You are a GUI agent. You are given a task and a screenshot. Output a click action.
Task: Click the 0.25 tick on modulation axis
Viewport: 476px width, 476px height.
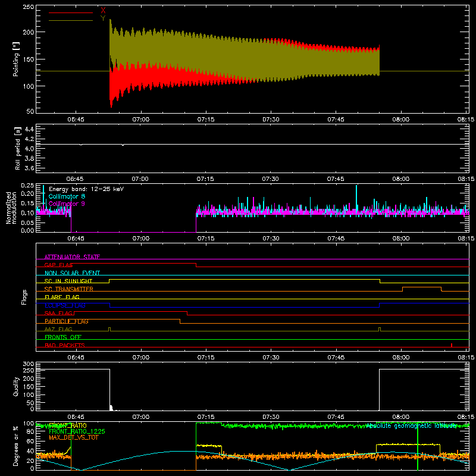(x=27, y=186)
